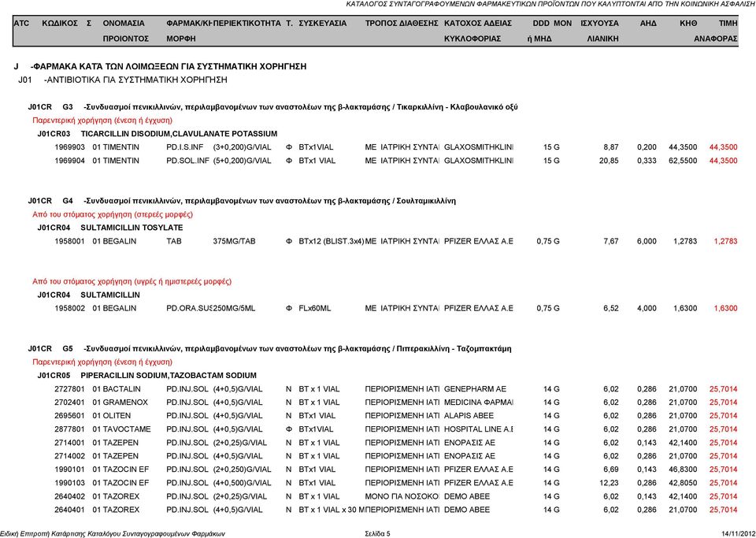Click the 6,000 AHΔ value for BEGALIN
The height and width of the screenshot is (538, 756).
point(647,241)
